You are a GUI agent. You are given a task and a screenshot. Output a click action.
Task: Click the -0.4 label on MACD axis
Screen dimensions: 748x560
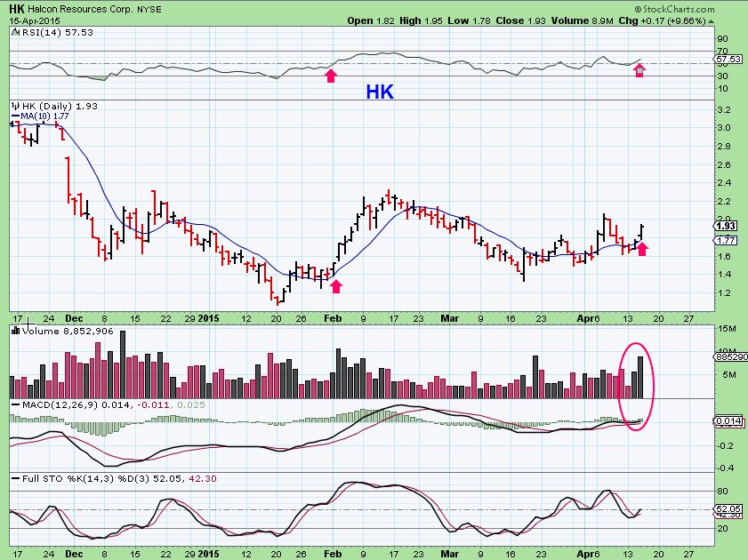(725, 468)
